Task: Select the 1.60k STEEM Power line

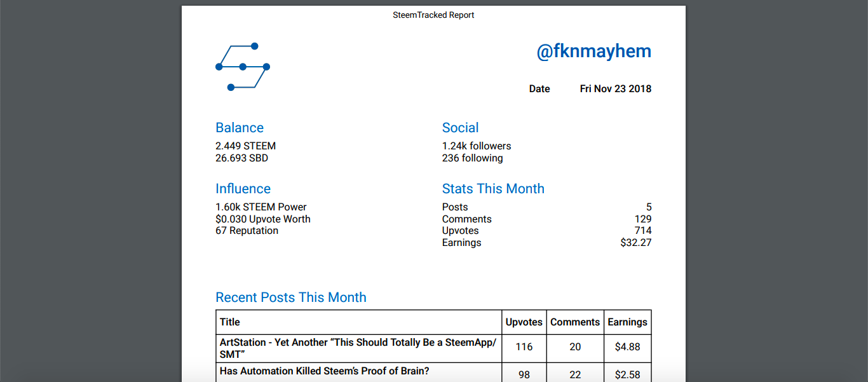Action: 261,207
